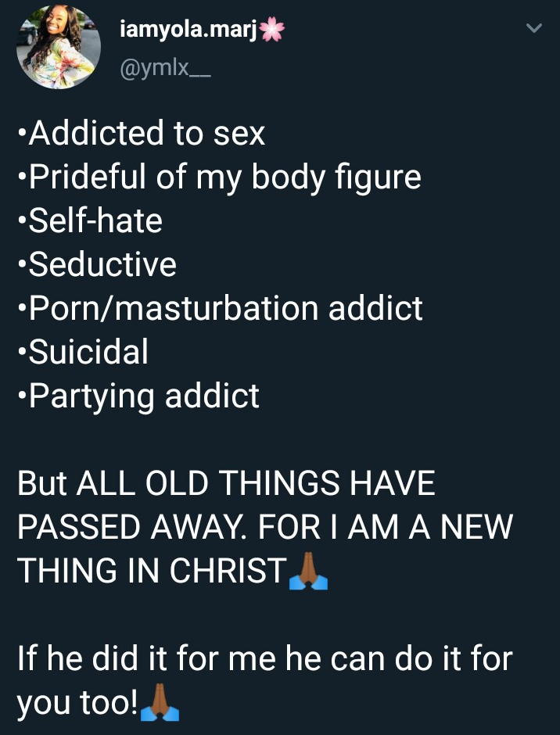Click the 'Addicted to sex' bullet line

click(142, 134)
